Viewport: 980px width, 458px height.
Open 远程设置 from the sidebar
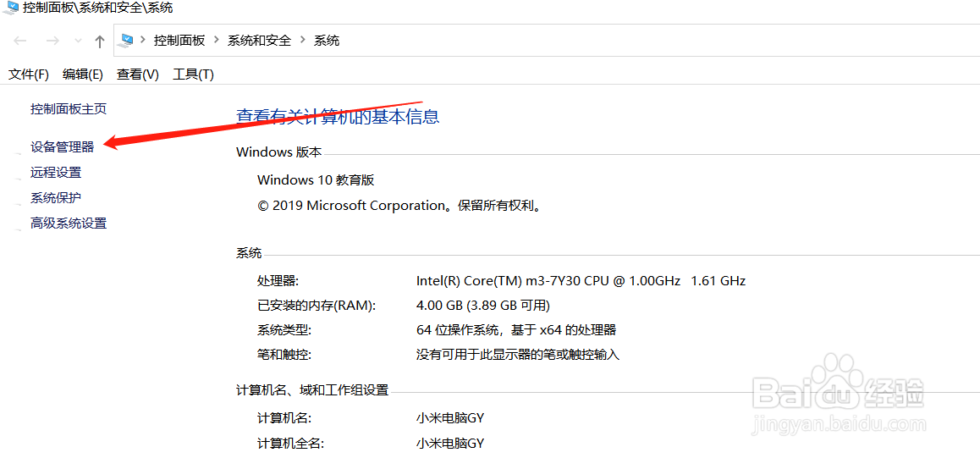[x=56, y=173]
